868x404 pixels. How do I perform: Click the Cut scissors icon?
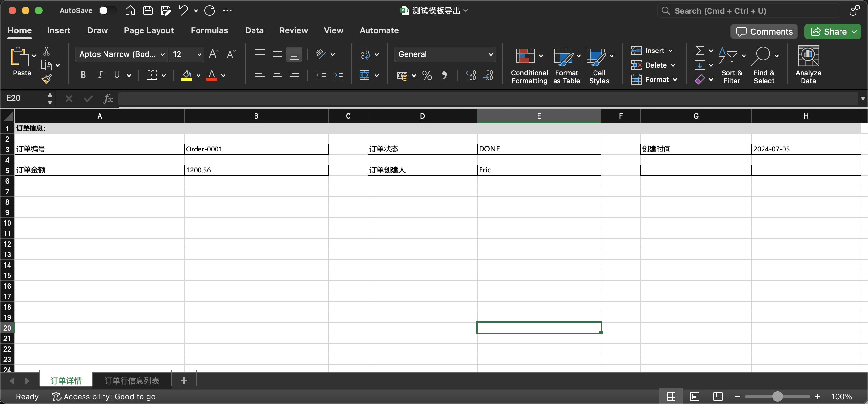(47, 51)
